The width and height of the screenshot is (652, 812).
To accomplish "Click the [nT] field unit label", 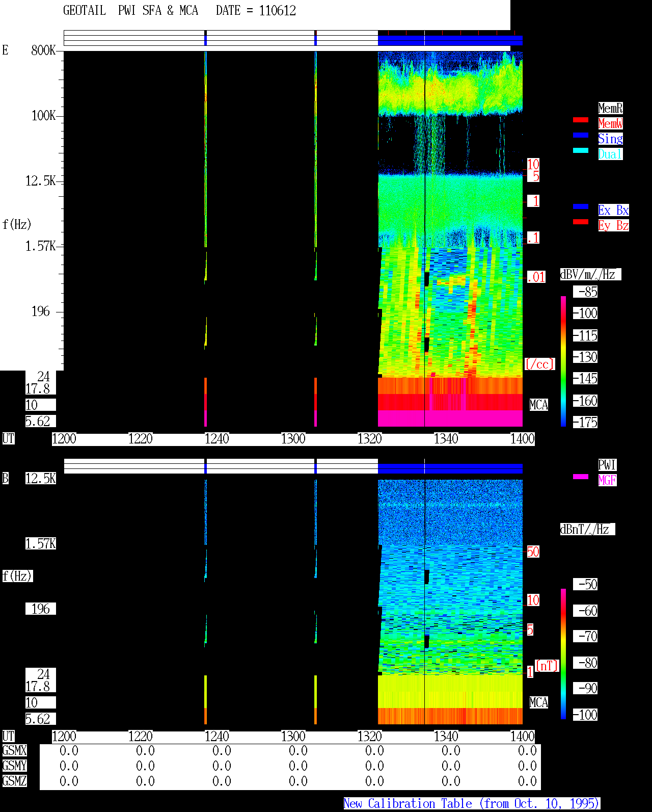I will tap(547, 666).
